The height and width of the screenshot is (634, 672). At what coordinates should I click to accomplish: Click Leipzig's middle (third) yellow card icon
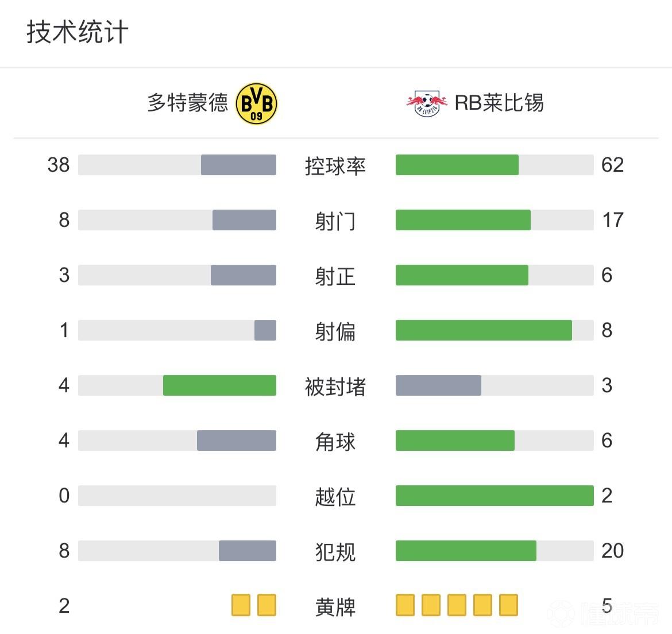[x=457, y=605]
